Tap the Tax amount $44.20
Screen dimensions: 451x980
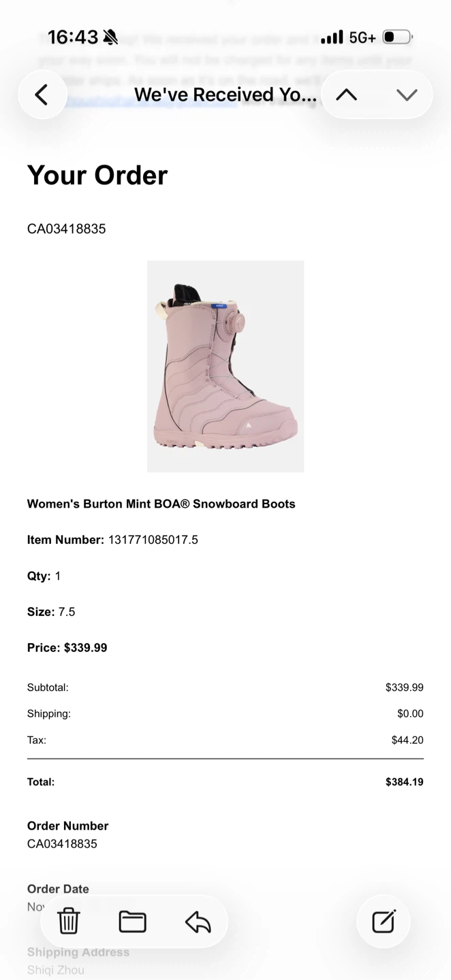click(407, 740)
